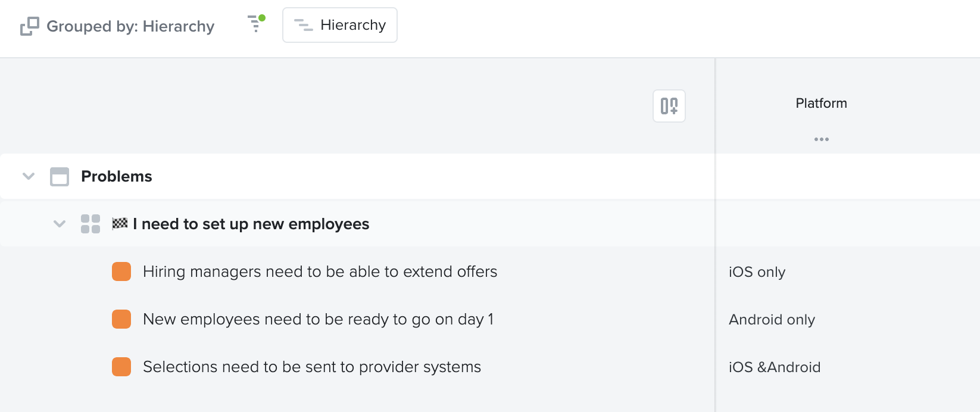Open 'New employees need to be ready' feature
980x412 pixels.
coord(318,319)
